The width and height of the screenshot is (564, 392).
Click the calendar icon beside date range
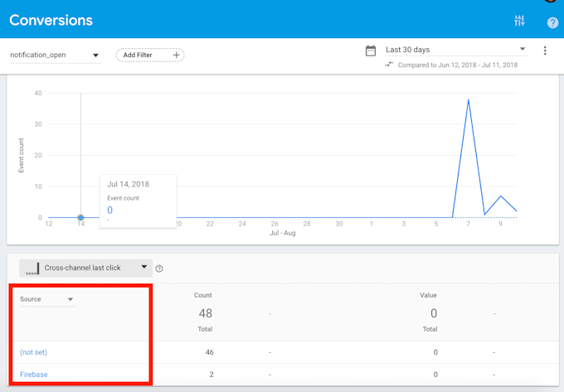(371, 51)
